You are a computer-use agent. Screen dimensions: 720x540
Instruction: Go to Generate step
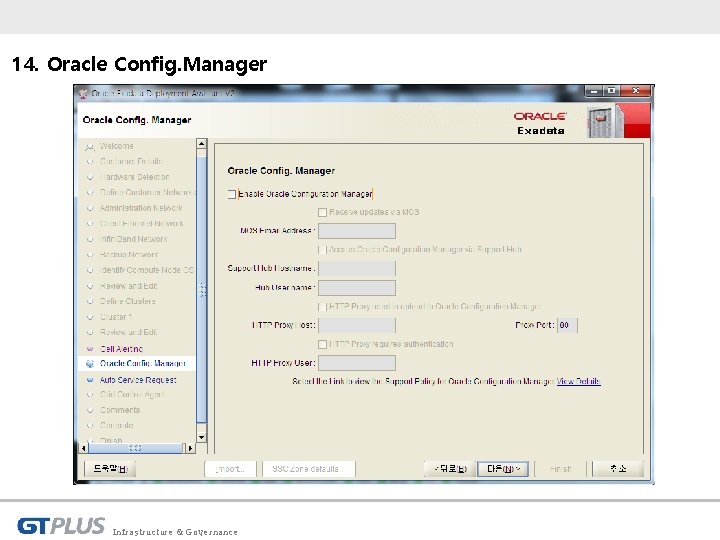pyautogui.click(x=117, y=425)
